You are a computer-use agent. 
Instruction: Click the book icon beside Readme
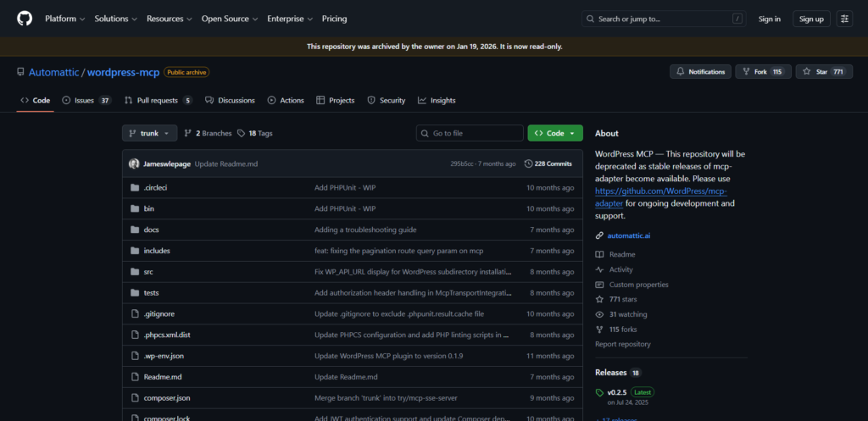[599, 254]
